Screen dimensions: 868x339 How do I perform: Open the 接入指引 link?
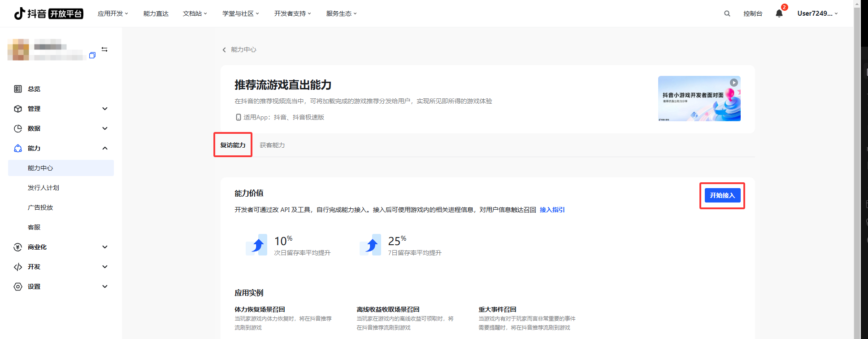point(552,210)
